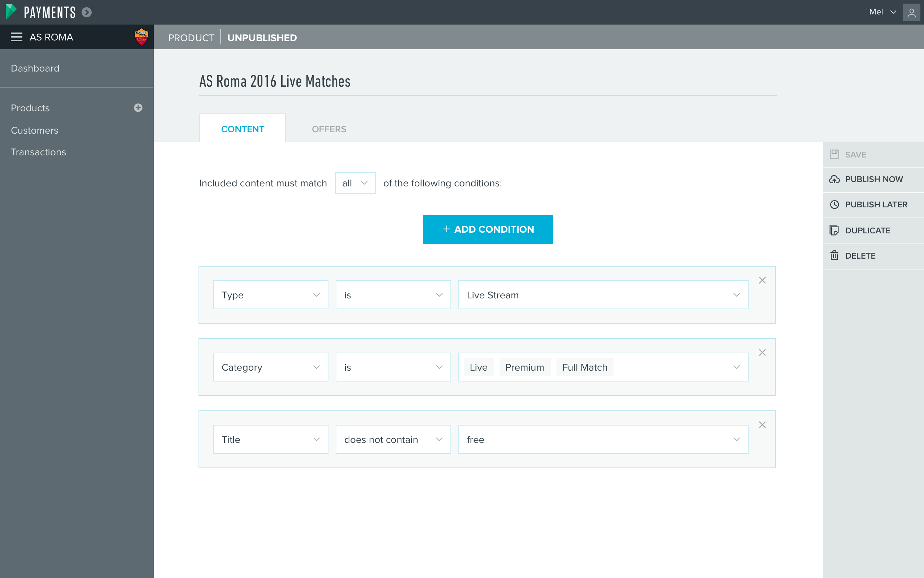Remove the Category condition with its X
The height and width of the screenshot is (578, 924).
point(762,353)
